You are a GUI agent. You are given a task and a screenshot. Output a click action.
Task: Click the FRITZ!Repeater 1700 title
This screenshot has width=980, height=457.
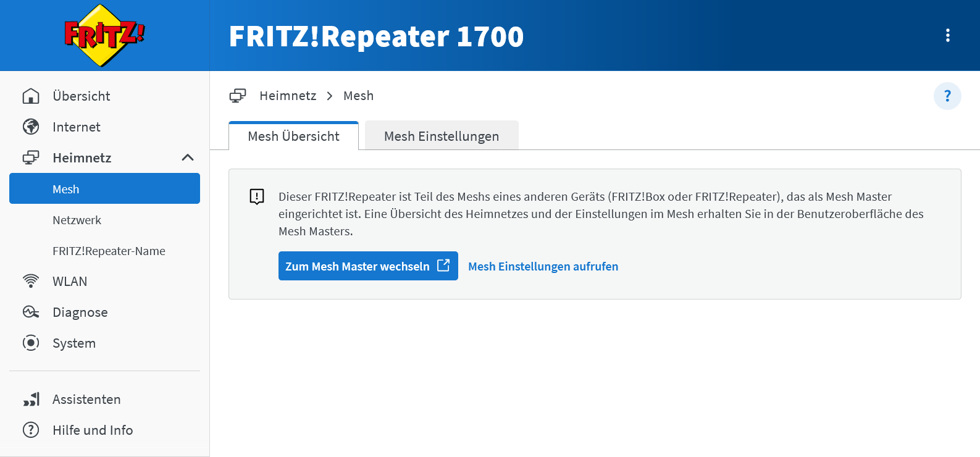coord(376,36)
